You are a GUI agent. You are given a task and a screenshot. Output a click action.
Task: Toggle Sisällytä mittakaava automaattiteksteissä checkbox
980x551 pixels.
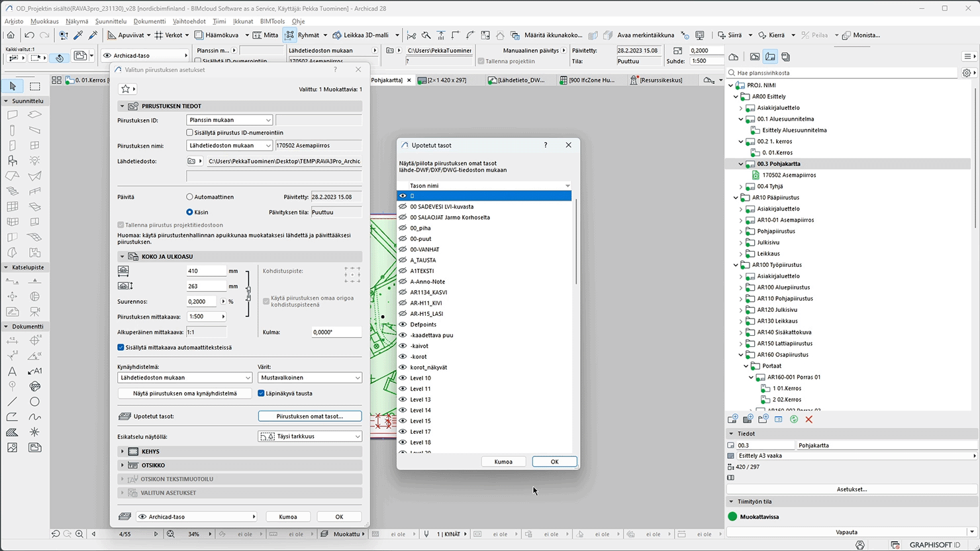(121, 347)
